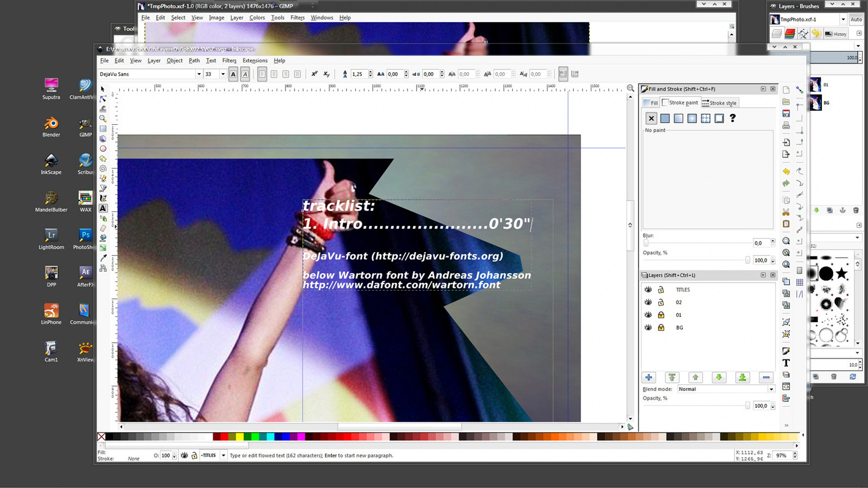The width and height of the screenshot is (868, 488).
Task: Select the Node editing tool
Action: point(103,98)
